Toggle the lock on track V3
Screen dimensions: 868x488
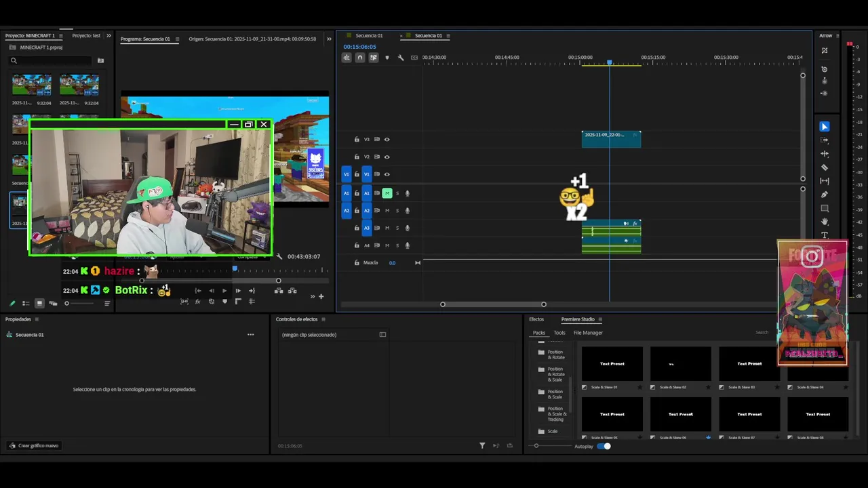click(357, 140)
